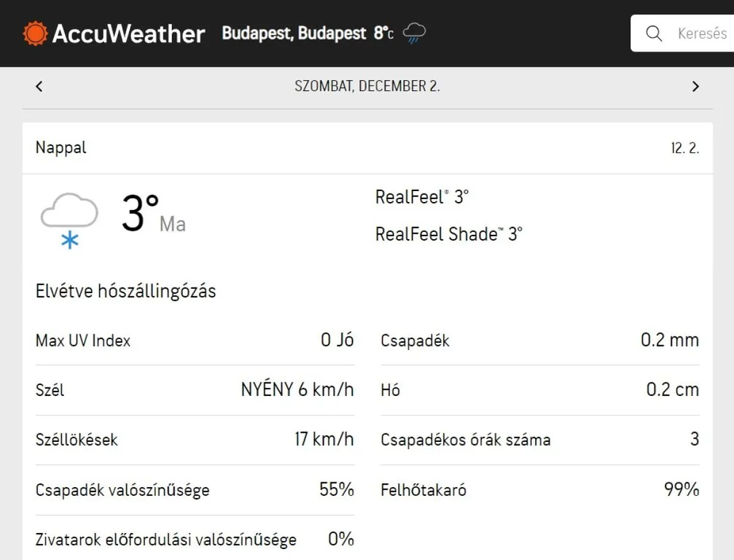This screenshot has height=560, width=734.
Task: Click the RealFeel Shade 3° value
Action: [x=449, y=234]
